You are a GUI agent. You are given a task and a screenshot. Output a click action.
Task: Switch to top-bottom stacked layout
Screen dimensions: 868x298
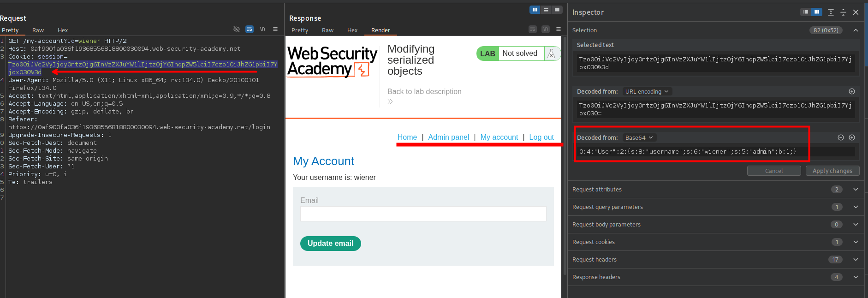pyautogui.click(x=546, y=10)
